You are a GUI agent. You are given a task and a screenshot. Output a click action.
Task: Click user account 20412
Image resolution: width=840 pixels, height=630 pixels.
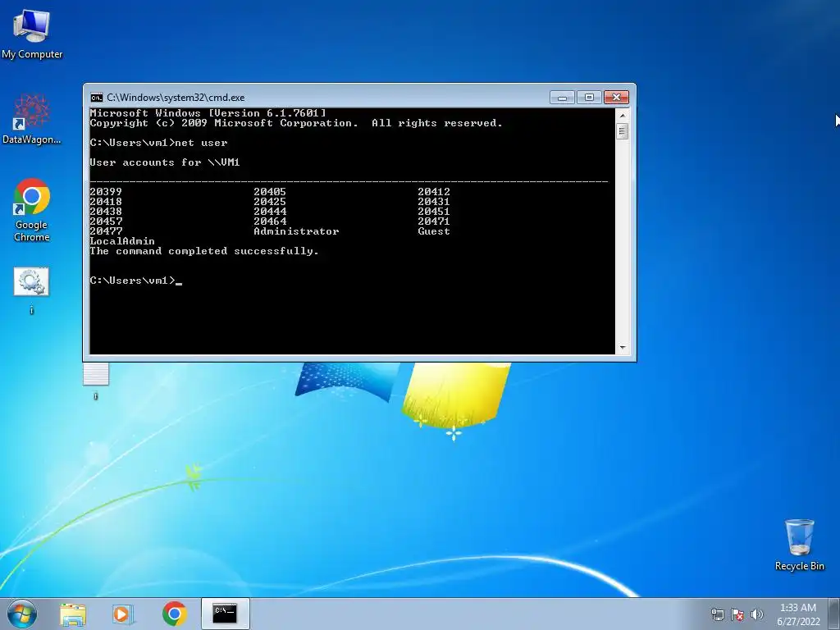pos(434,192)
